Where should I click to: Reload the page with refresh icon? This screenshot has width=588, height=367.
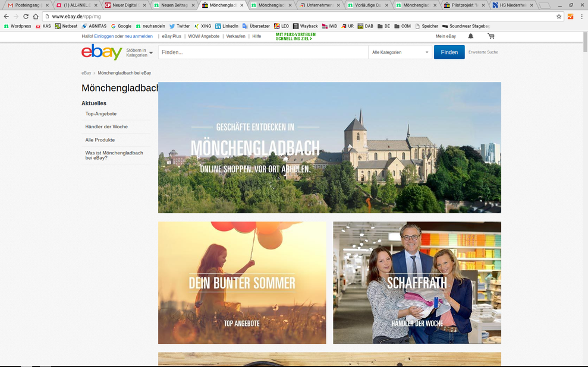pos(26,17)
